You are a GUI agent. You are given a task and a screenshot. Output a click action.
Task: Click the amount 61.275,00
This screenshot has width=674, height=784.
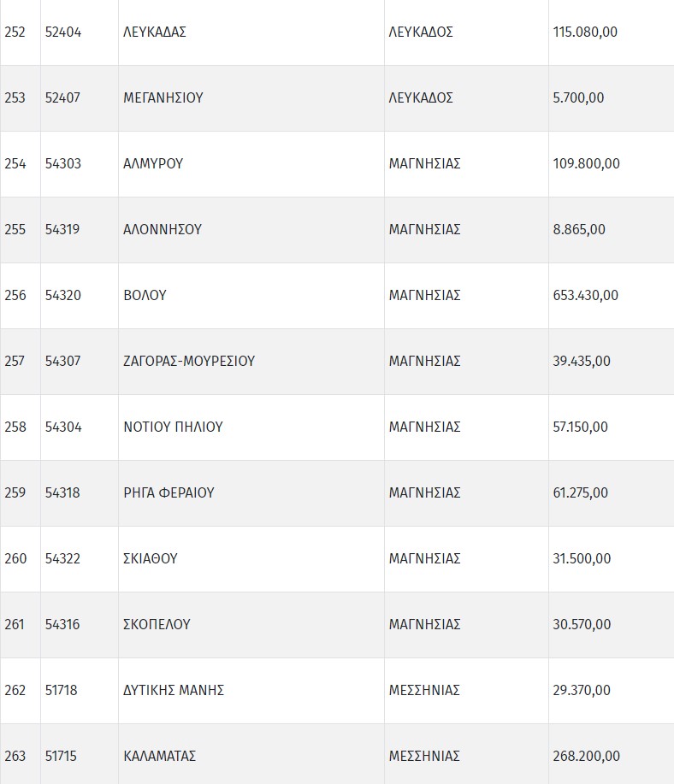[581, 493]
